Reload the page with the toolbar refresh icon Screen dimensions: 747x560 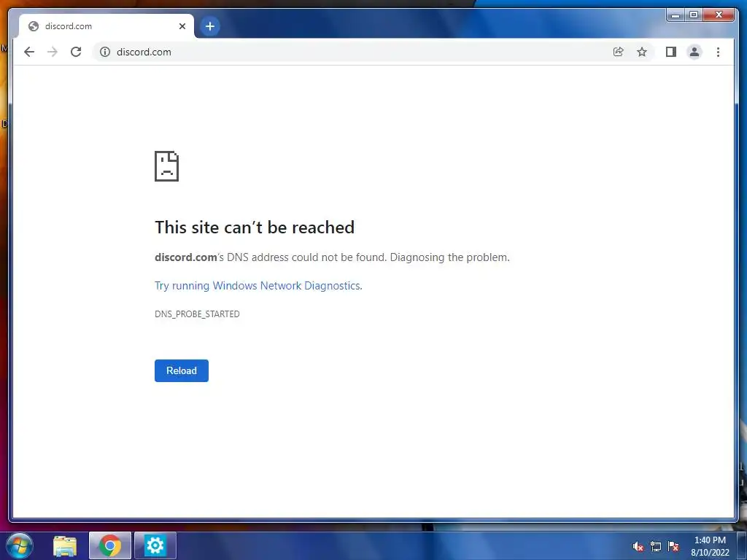tap(76, 52)
